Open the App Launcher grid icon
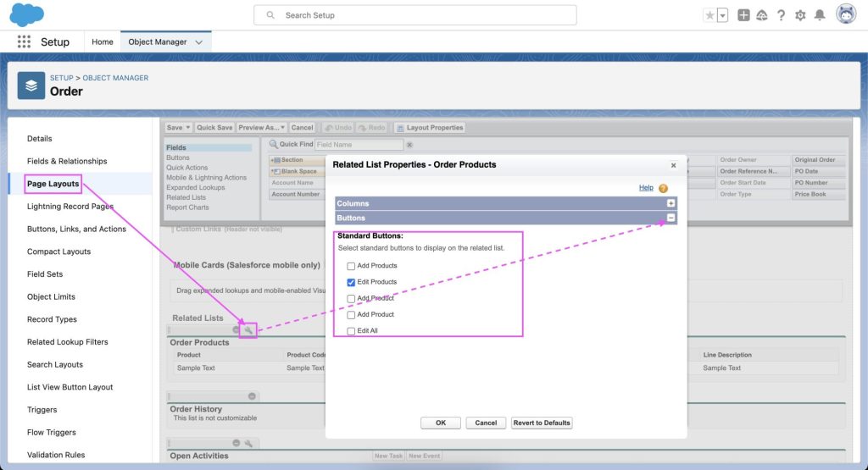 pos(24,41)
